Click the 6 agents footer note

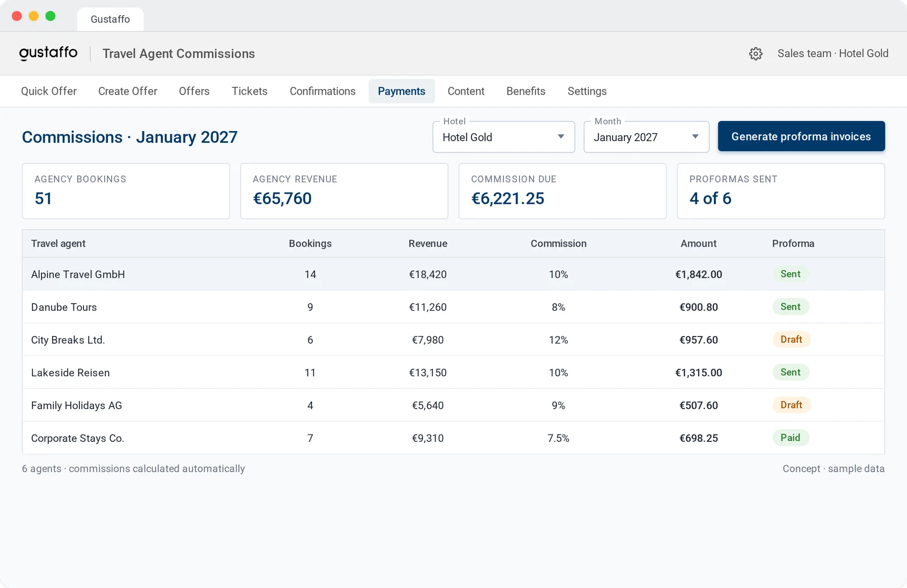coord(133,469)
